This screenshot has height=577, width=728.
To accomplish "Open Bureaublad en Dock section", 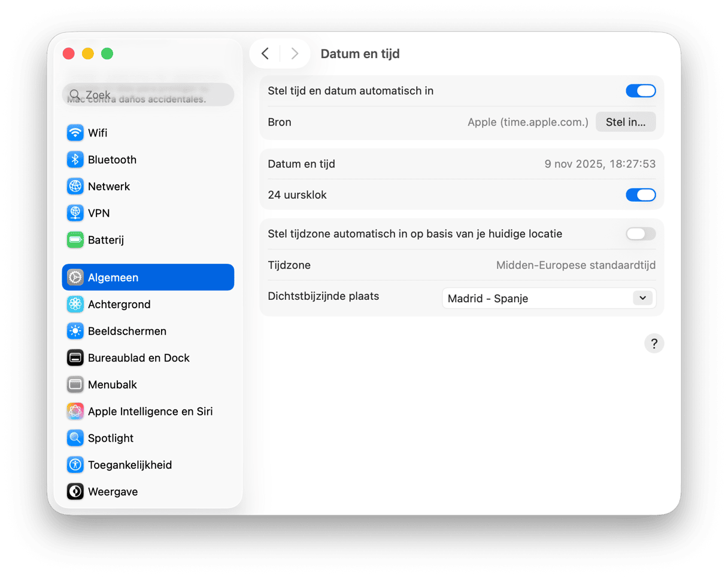I will [138, 358].
